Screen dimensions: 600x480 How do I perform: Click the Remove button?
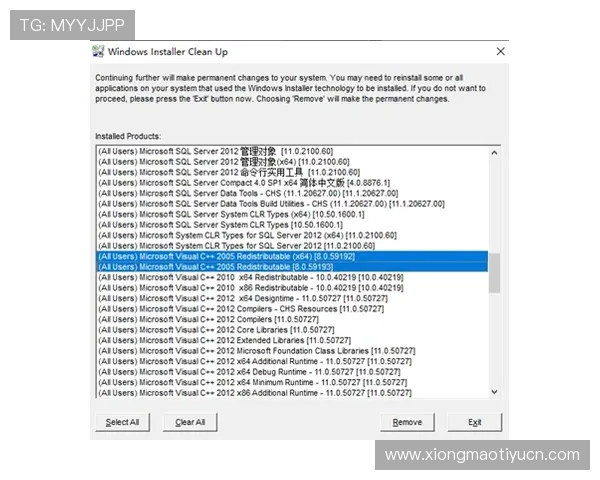pos(407,422)
